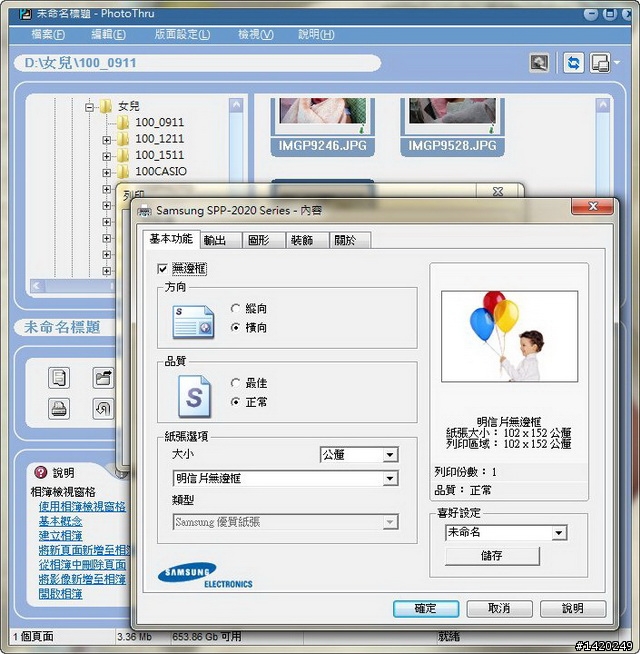Open the 使用相簿檢視窗格 help link
This screenshot has height=654, width=640.
[82, 507]
